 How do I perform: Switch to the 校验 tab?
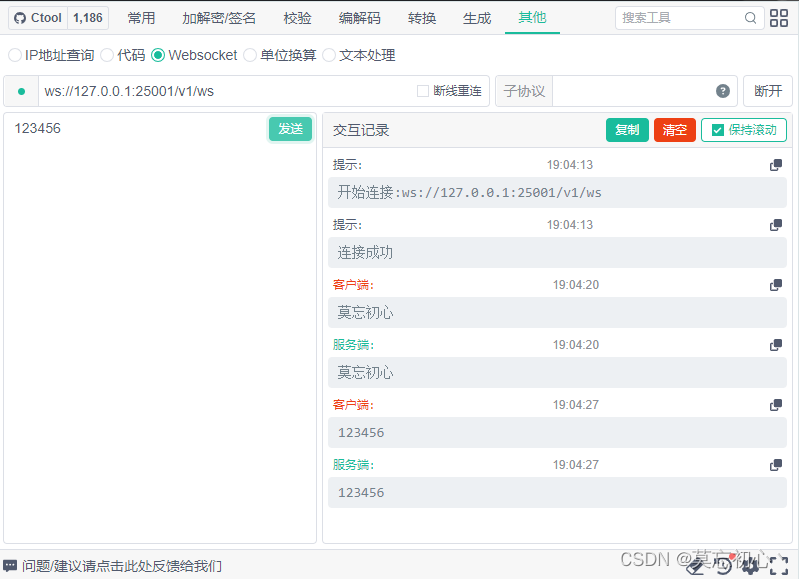pos(297,18)
